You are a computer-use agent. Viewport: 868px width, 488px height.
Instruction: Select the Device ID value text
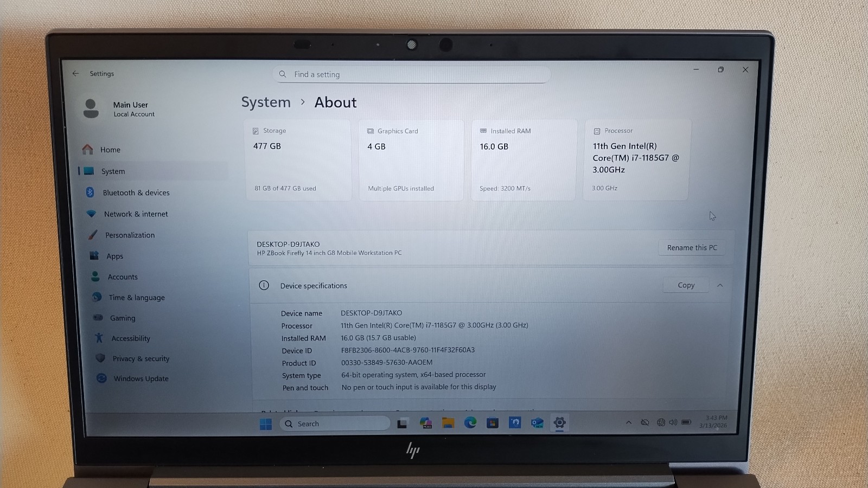pyautogui.click(x=408, y=350)
